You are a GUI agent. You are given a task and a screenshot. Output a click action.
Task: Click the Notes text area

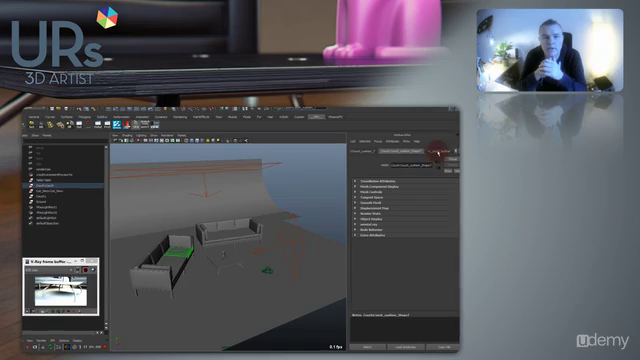(404, 330)
